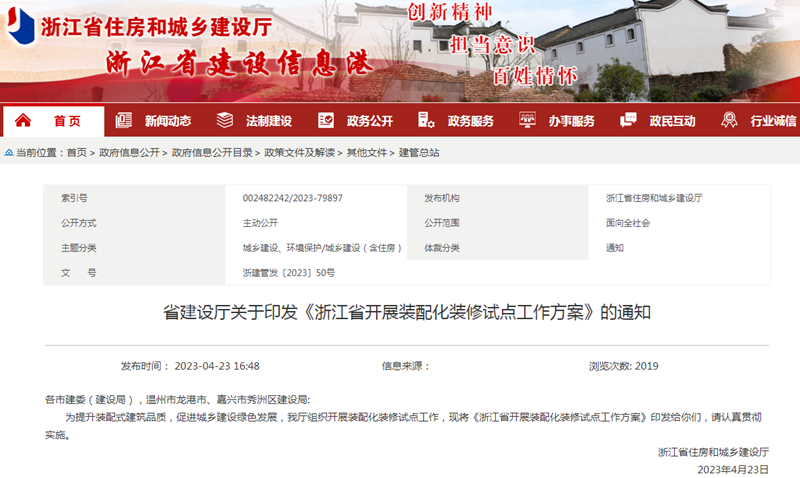Viewport: 800px width, 478px height.
Task: Click the 百姓情怀 slogan in the banner
Action: pos(535,77)
